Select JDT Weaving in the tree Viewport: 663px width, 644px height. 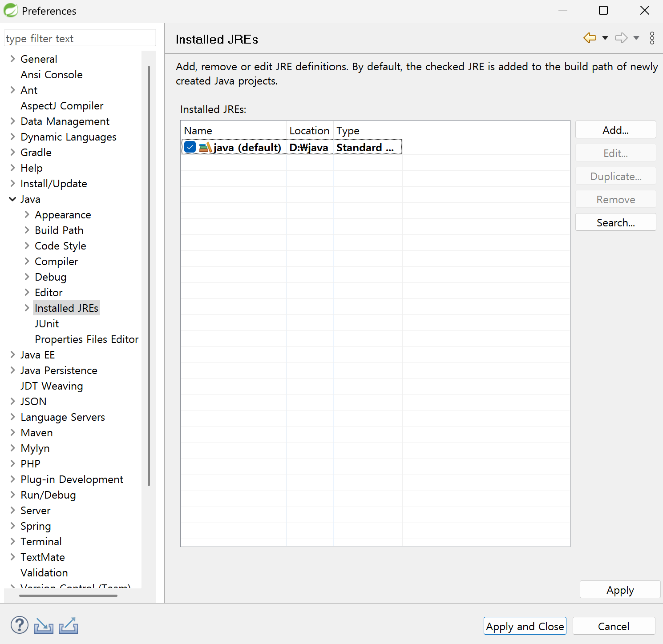click(x=52, y=386)
